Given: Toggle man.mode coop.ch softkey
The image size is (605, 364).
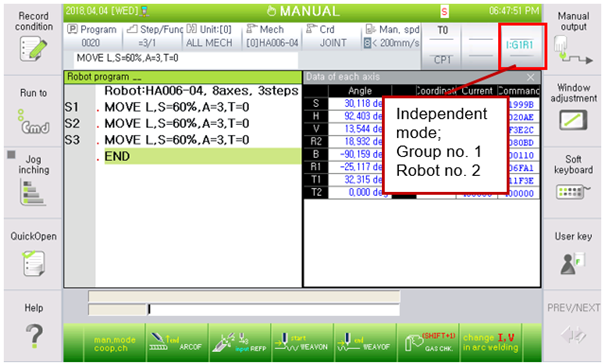Looking at the screenshot, I should pos(115,344).
